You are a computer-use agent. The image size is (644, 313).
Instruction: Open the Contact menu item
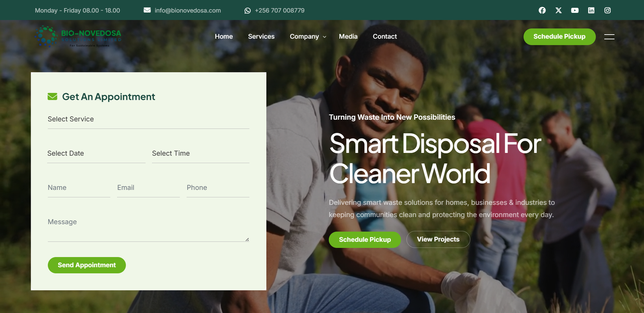tap(385, 36)
